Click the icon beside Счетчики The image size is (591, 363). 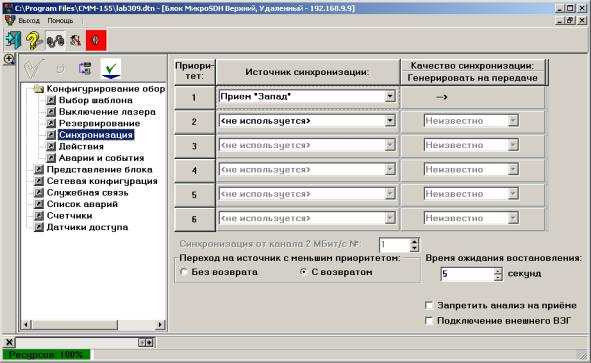(x=38, y=216)
